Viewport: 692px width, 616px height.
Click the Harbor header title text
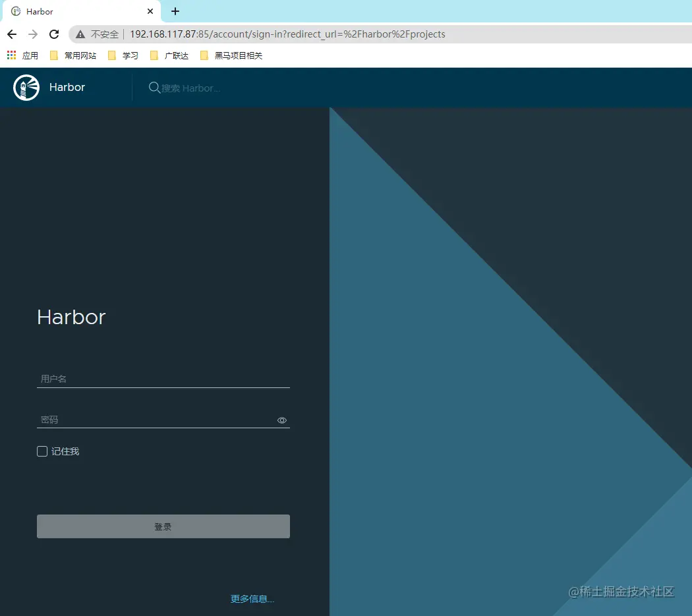coord(67,87)
